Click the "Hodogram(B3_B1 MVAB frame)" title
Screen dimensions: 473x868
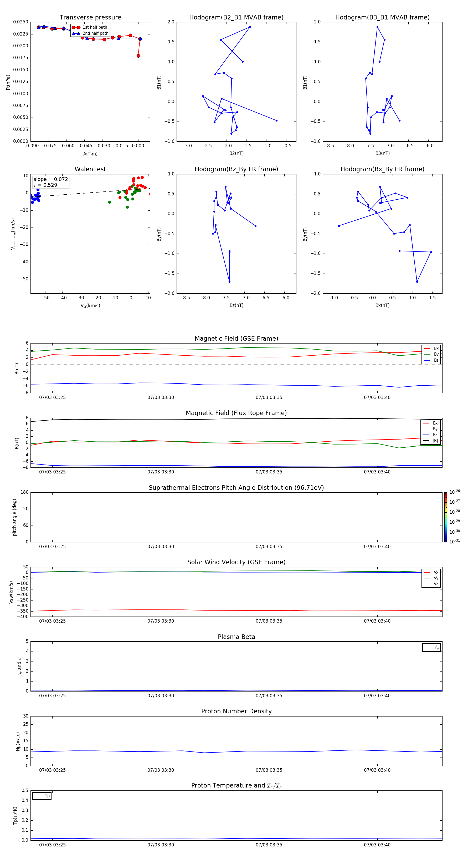pos(382,18)
